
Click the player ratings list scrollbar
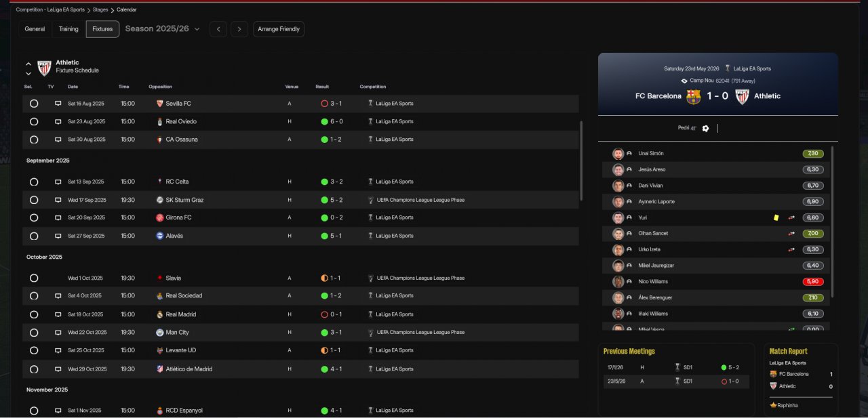833,222
